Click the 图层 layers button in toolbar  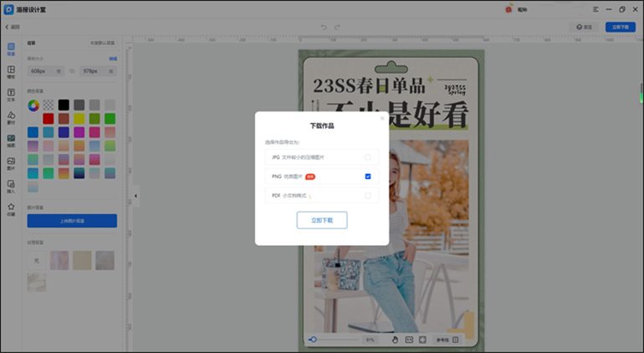(584, 27)
